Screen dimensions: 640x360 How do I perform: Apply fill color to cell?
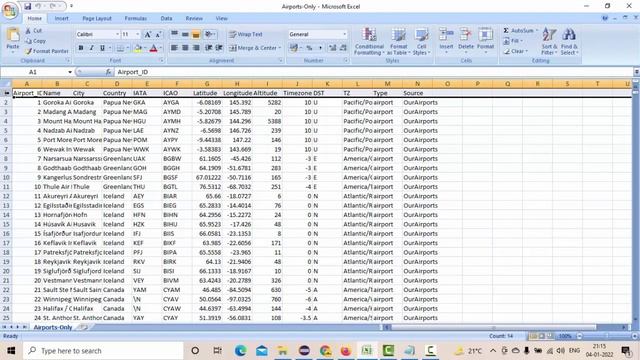(138, 48)
